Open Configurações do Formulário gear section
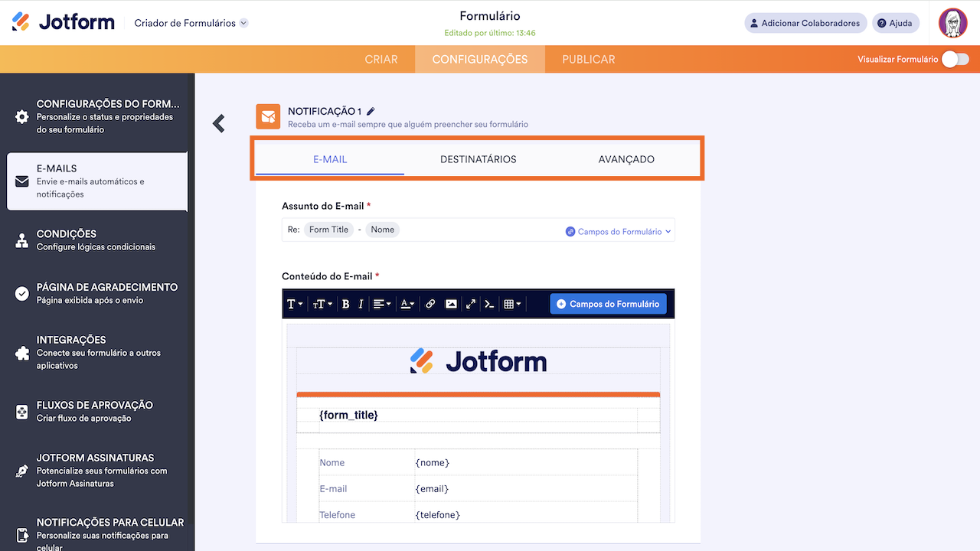 click(97, 116)
